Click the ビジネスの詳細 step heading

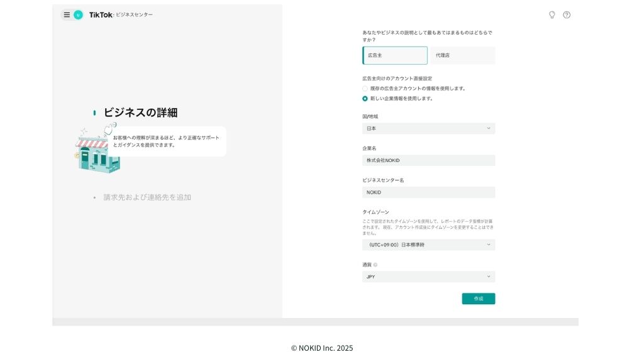pos(140,112)
